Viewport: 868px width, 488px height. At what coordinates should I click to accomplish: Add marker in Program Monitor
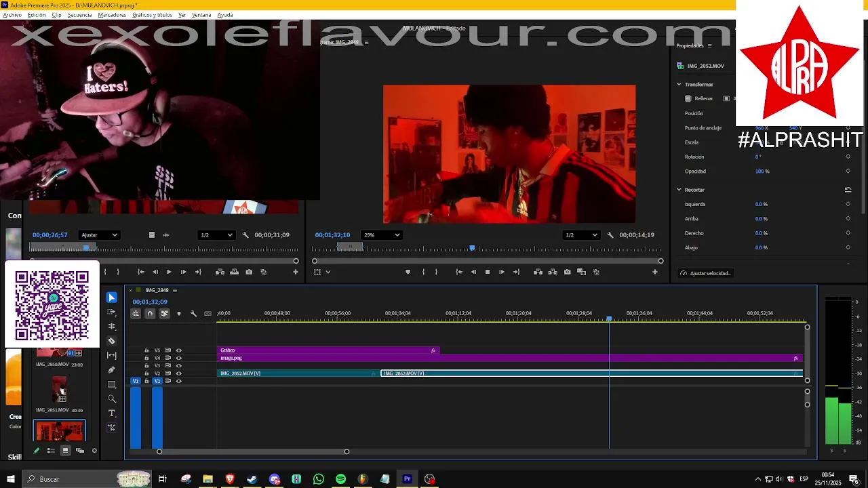[x=408, y=272]
